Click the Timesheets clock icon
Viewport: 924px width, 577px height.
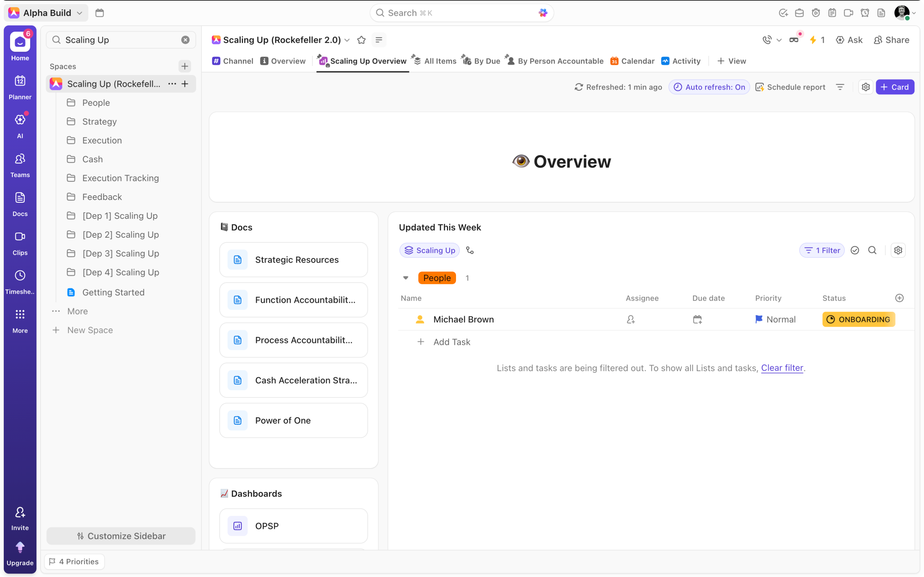pyautogui.click(x=20, y=275)
